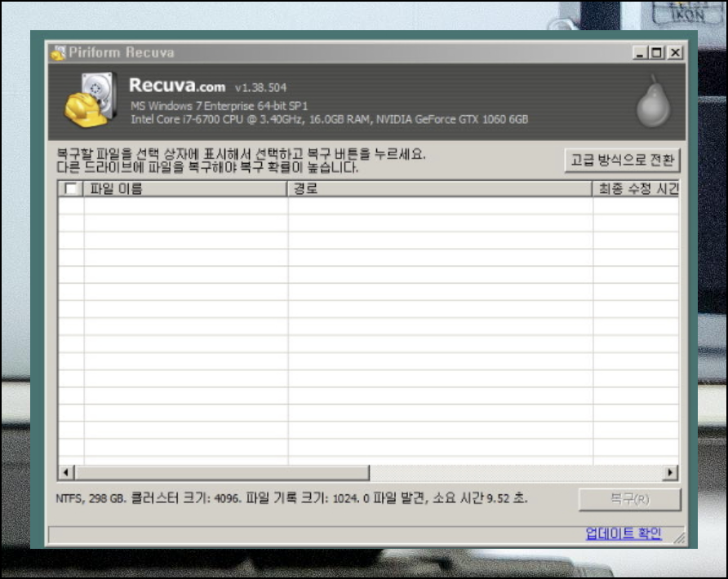
Task: Minimize the Piriform Recuva window
Action: (x=640, y=53)
